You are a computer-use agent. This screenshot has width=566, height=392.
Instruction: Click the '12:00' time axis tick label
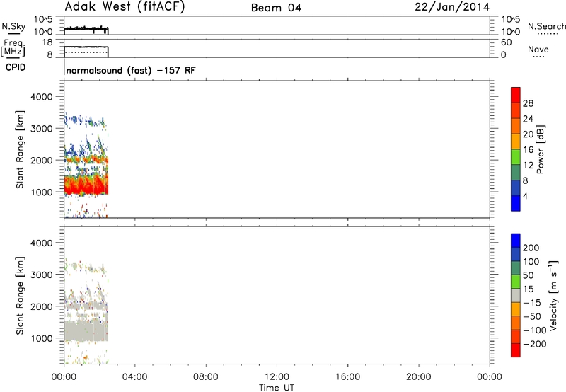(277, 377)
